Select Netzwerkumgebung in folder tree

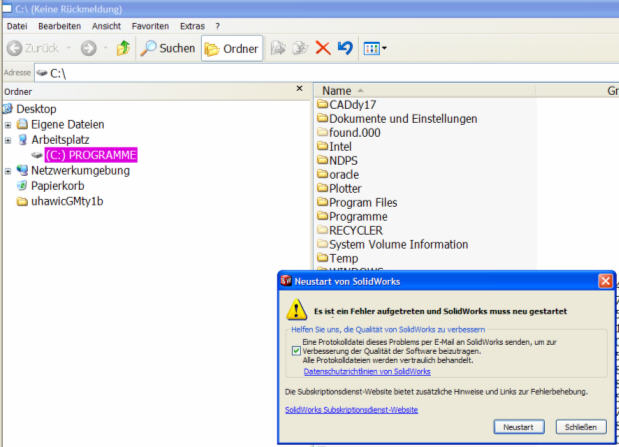point(80,171)
